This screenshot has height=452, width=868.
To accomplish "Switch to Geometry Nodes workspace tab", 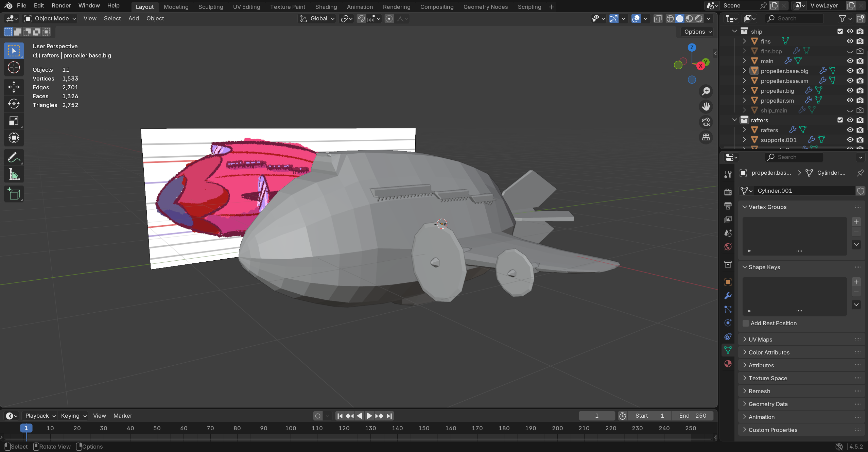I will 486,7.
